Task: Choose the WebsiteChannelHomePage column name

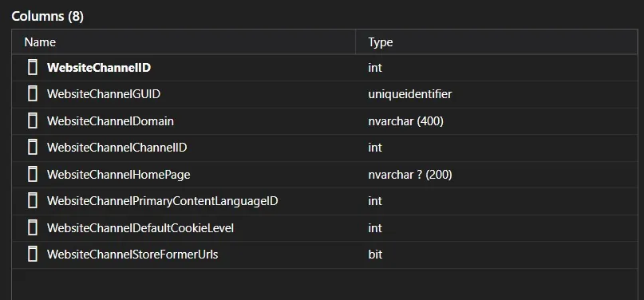Action: tap(118, 175)
